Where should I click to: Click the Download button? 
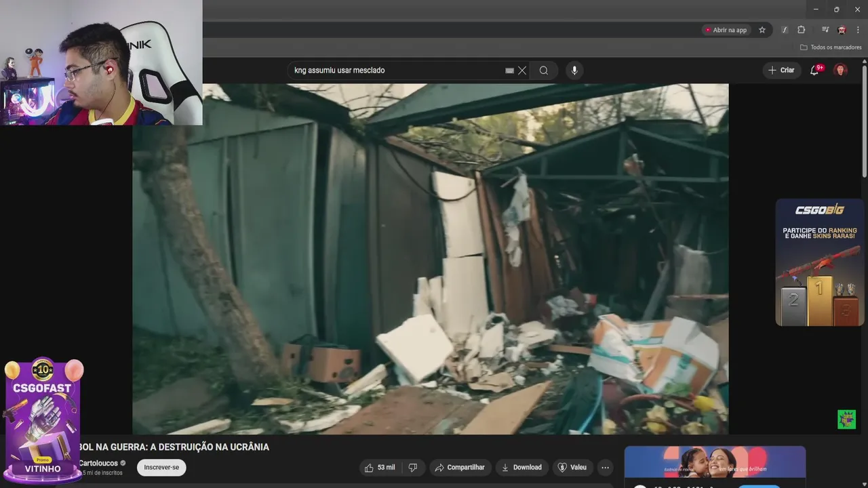[x=521, y=468]
